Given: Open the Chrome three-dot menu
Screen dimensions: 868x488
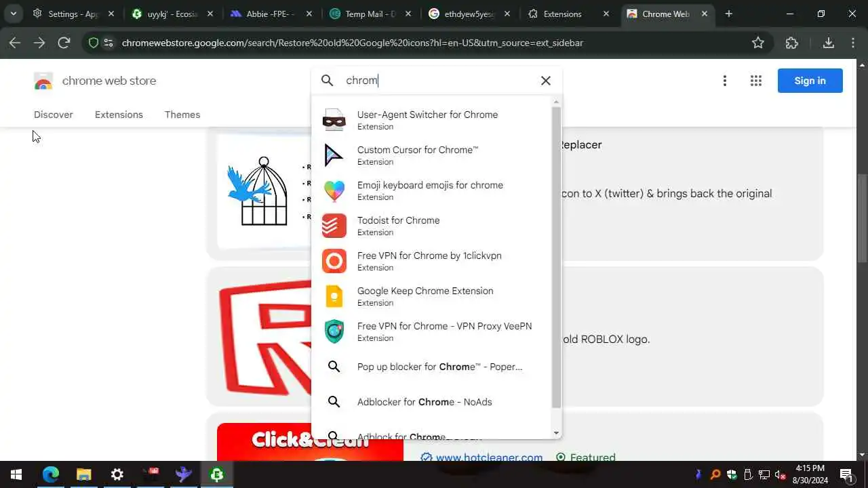Looking at the screenshot, I should coord(853,43).
